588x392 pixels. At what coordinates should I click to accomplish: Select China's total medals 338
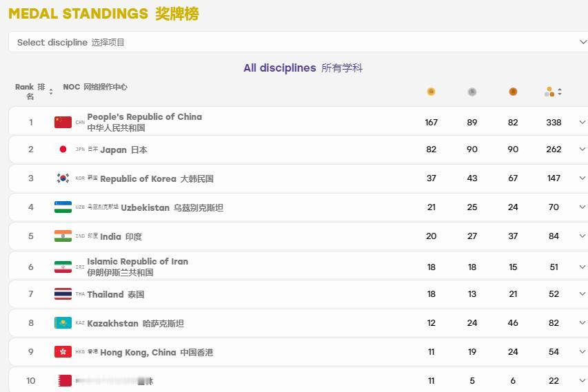pyautogui.click(x=554, y=123)
